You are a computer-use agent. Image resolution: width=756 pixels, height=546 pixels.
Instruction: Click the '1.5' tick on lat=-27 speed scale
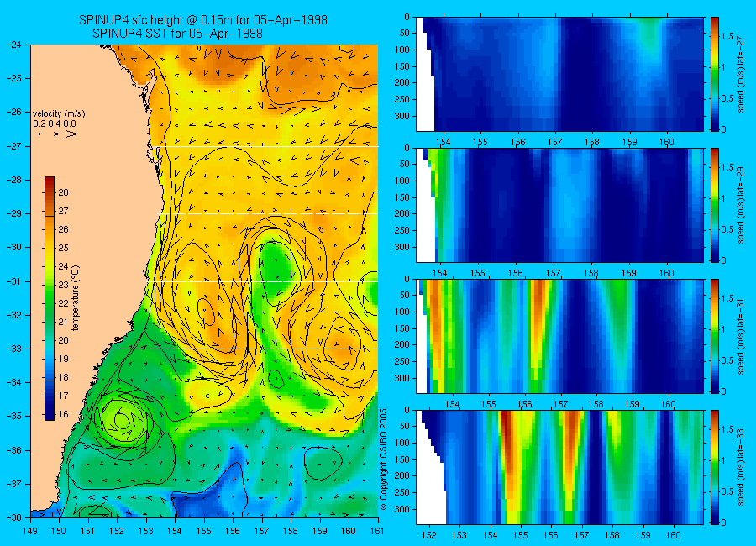(x=728, y=37)
